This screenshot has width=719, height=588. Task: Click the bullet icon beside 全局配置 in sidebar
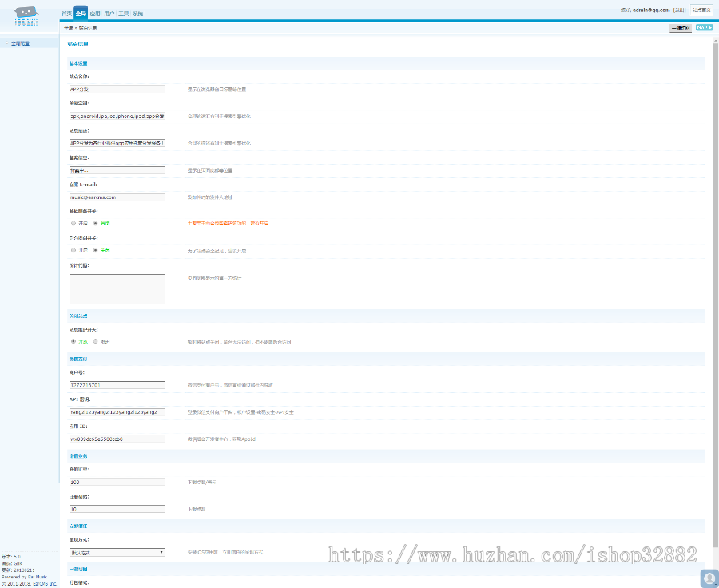point(7,43)
